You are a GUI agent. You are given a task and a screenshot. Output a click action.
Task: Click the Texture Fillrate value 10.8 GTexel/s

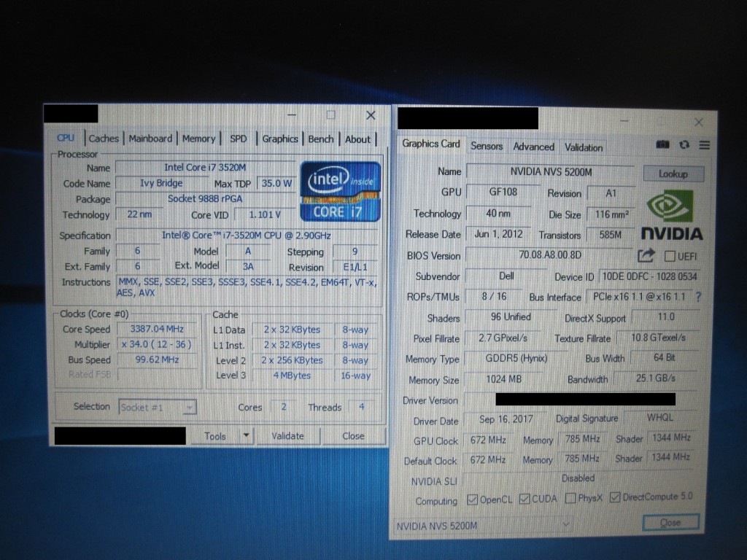point(658,338)
